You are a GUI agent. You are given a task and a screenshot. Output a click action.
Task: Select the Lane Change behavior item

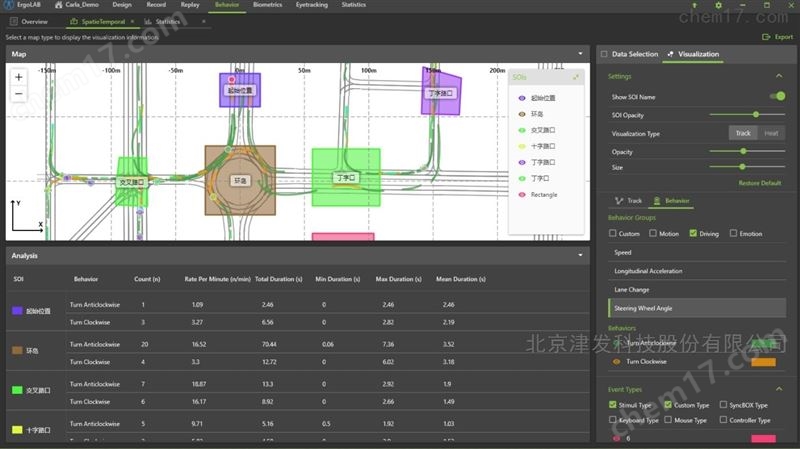pyautogui.click(x=697, y=289)
